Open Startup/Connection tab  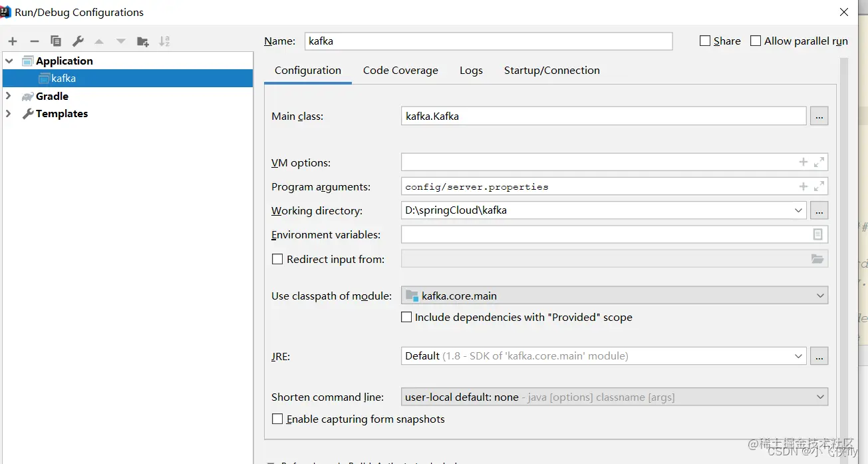coord(552,71)
